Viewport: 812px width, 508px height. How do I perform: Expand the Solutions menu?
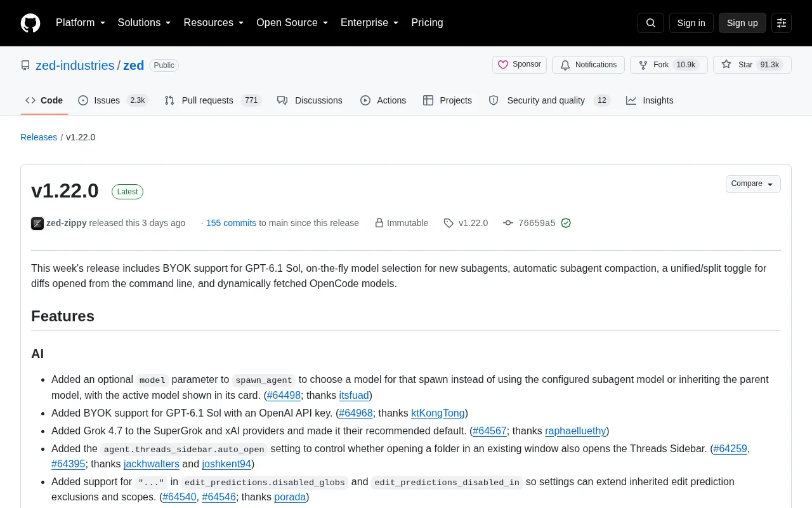click(x=145, y=23)
